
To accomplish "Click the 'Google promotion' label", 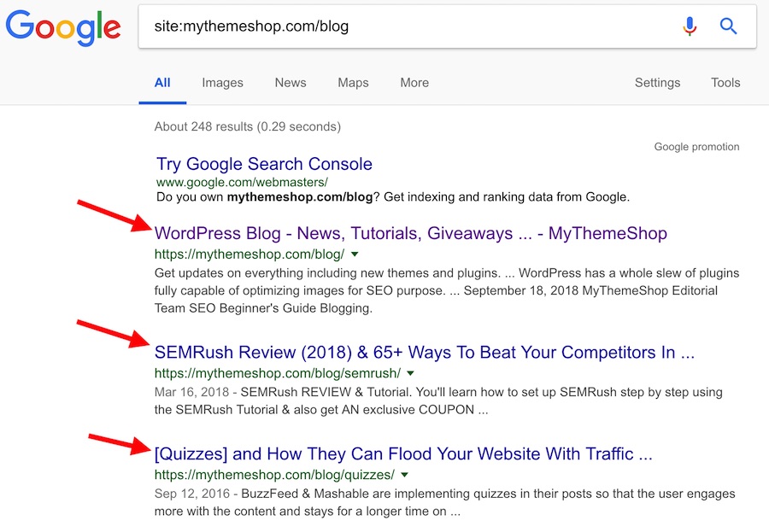I will click(x=696, y=147).
